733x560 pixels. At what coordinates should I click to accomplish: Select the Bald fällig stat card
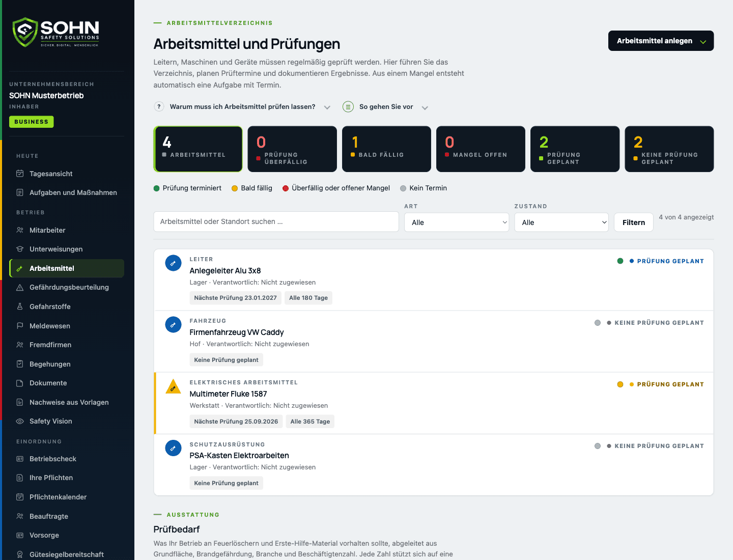[x=386, y=149]
